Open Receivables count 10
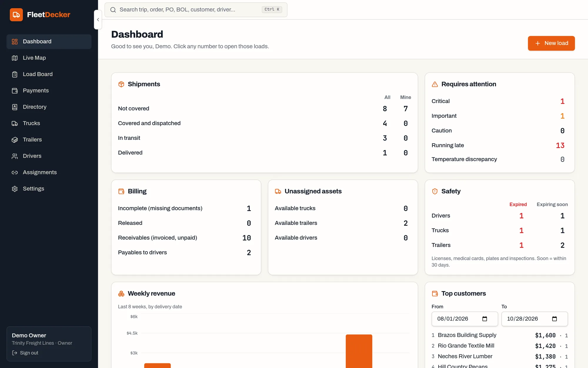Image resolution: width=588 pixels, height=368 pixels. click(x=247, y=238)
